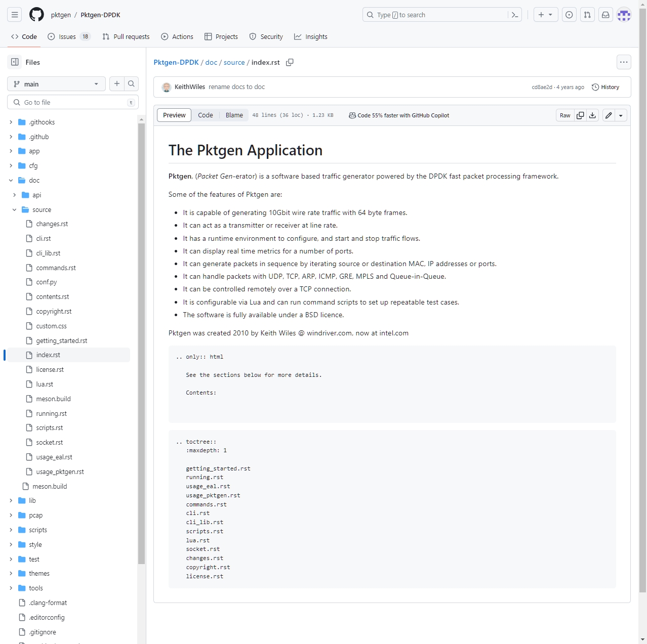Open the hamburger navigation menu
This screenshot has width=647, height=644.
pyautogui.click(x=15, y=15)
